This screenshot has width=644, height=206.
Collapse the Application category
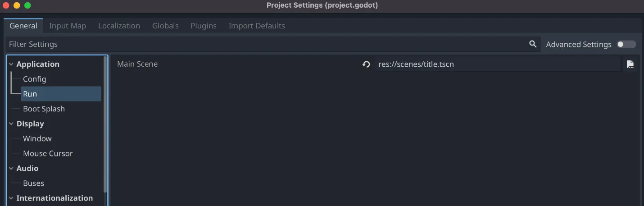coord(11,64)
